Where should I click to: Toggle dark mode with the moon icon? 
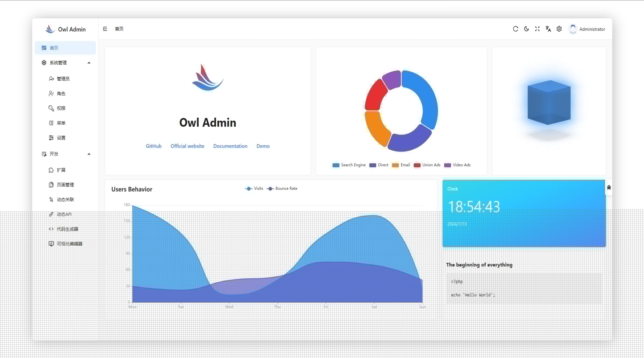point(526,29)
